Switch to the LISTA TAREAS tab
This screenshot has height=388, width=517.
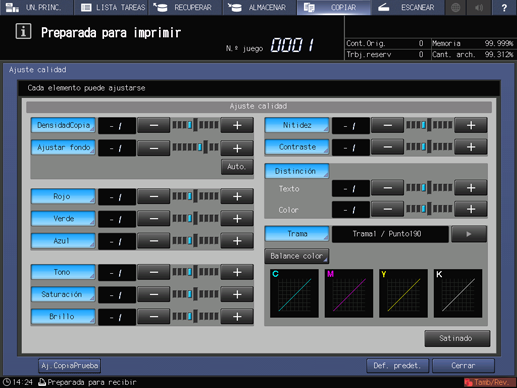(113, 7)
